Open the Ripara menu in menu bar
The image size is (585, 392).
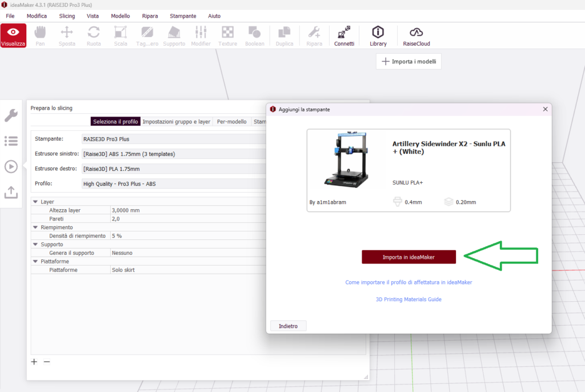click(x=150, y=16)
